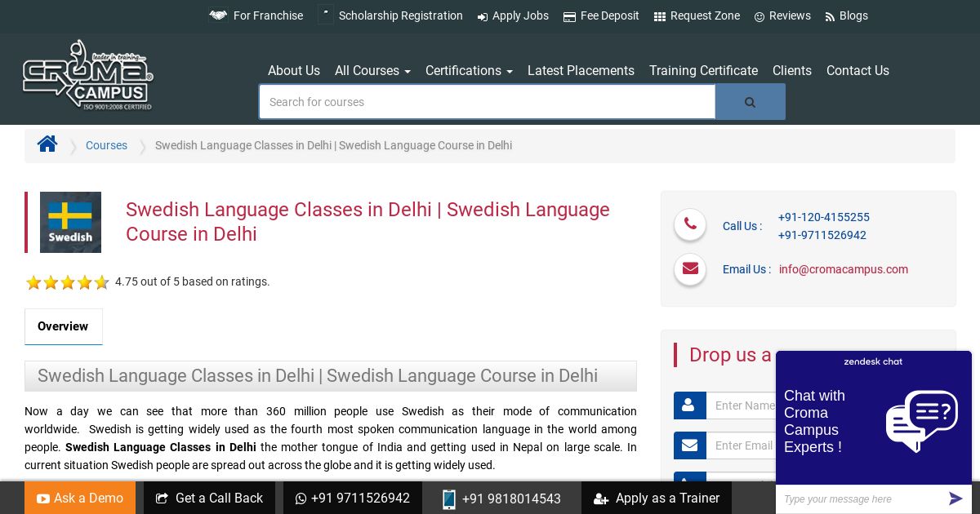Click the Courses breadcrumb link
The image size is (980, 514).
click(x=106, y=145)
